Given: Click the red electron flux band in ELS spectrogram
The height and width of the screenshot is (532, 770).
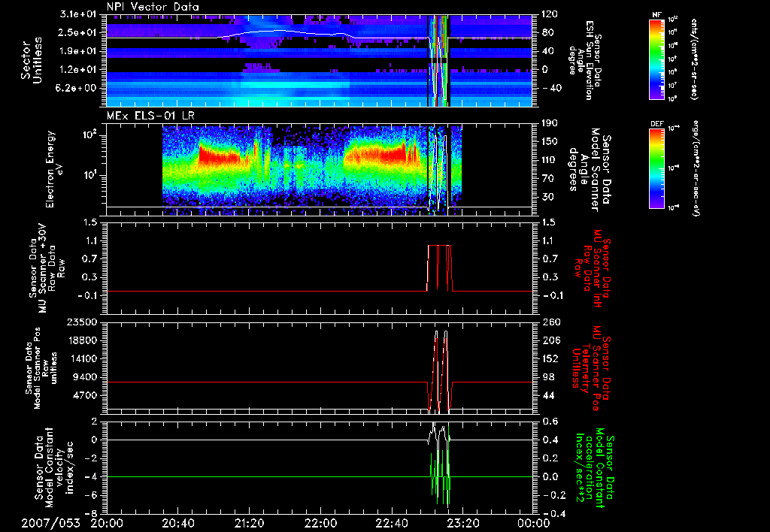Looking at the screenshot, I should click(x=220, y=158).
